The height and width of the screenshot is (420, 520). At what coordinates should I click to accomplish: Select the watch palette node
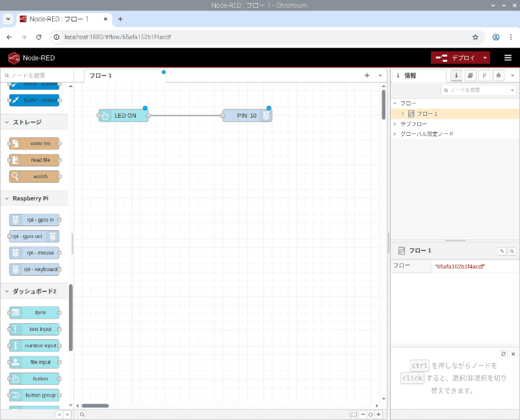(x=34, y=176)
